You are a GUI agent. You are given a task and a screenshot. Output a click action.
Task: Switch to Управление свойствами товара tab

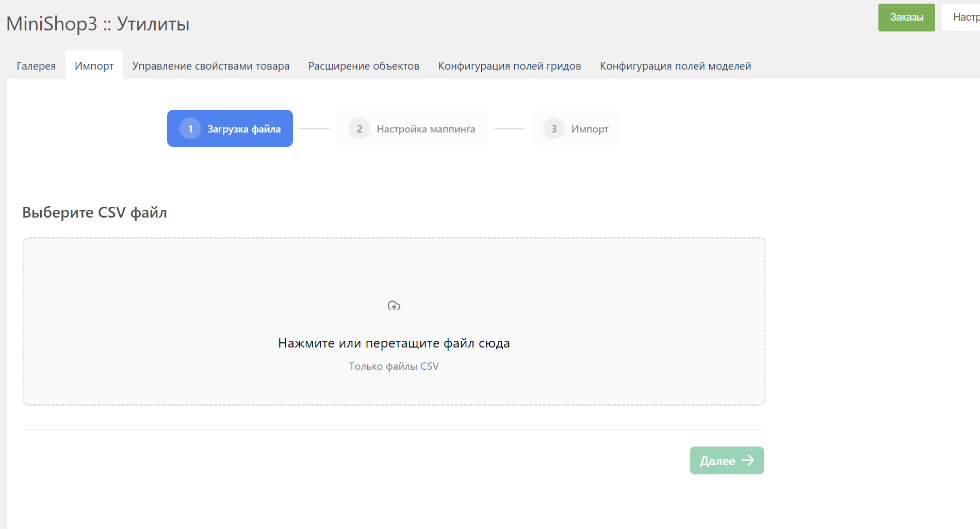(x=210, y=66)
